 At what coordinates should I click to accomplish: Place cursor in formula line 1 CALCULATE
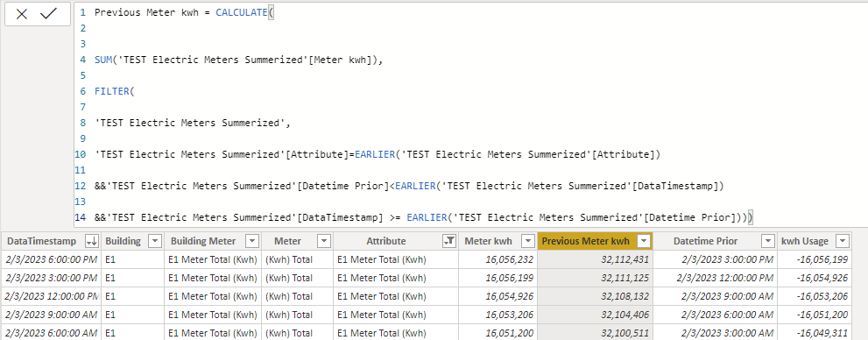pos(242,12)
